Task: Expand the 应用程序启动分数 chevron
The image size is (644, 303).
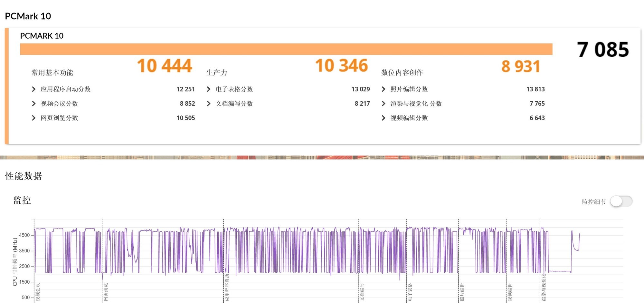Action: pos(34,89)
